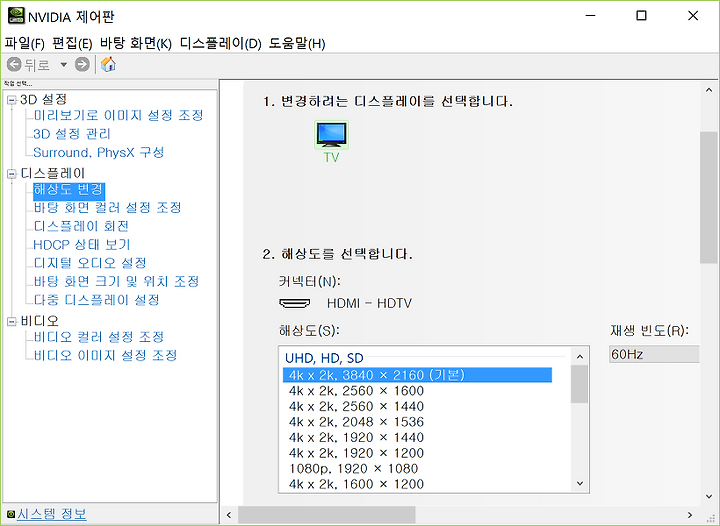720x526 pixels.
Task: Collapse the 3D 설정 tree node
Action: (x=12, y=100)
